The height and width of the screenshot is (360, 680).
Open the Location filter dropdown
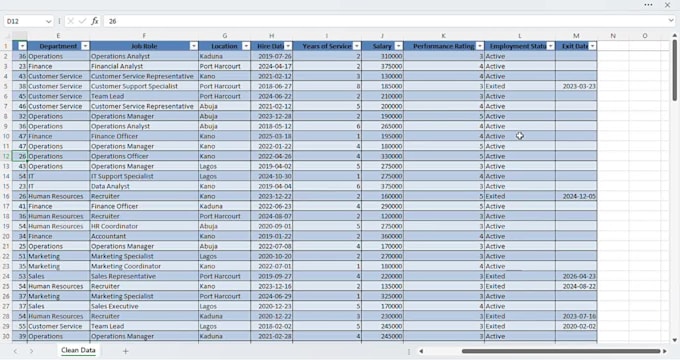click(x=246, y=46)
